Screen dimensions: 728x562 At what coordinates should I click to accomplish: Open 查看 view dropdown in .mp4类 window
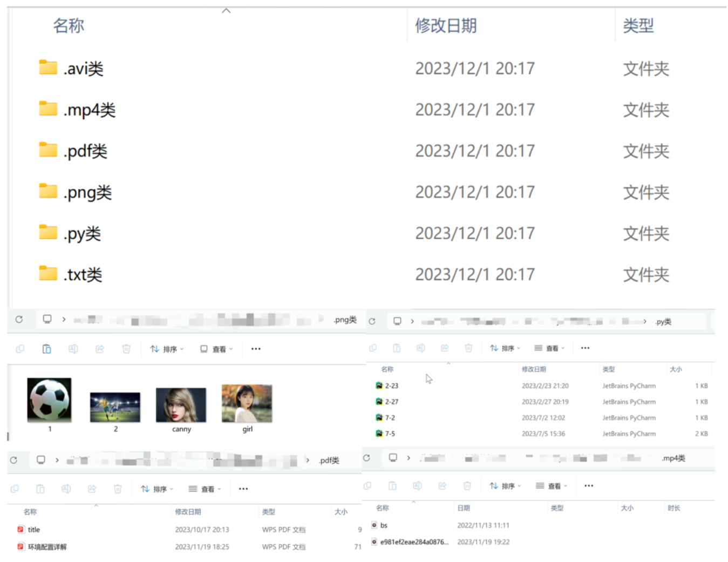tap(552, 486)
